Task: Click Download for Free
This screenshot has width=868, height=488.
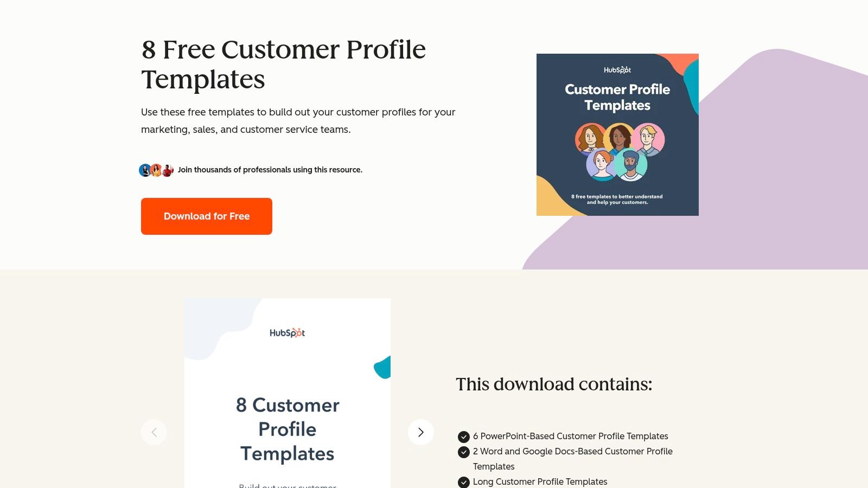Action: click(x=206, y=216)
